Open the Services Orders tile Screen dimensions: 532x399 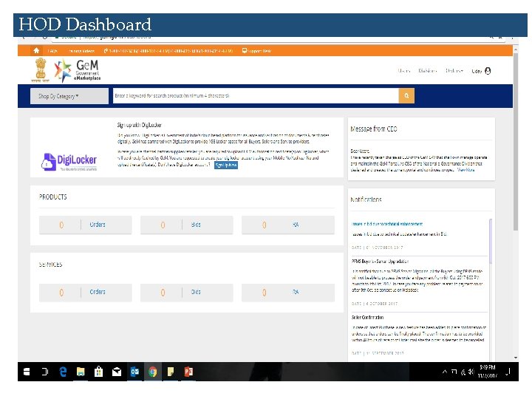85,292
